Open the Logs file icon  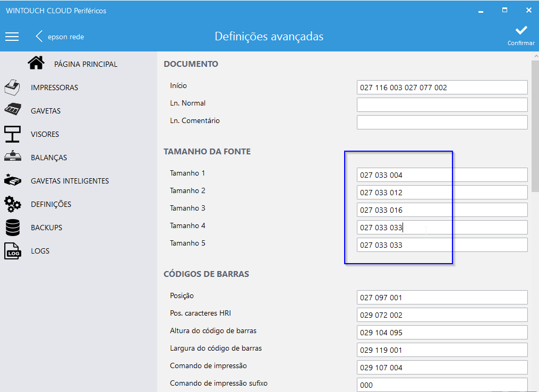point(13,251)
